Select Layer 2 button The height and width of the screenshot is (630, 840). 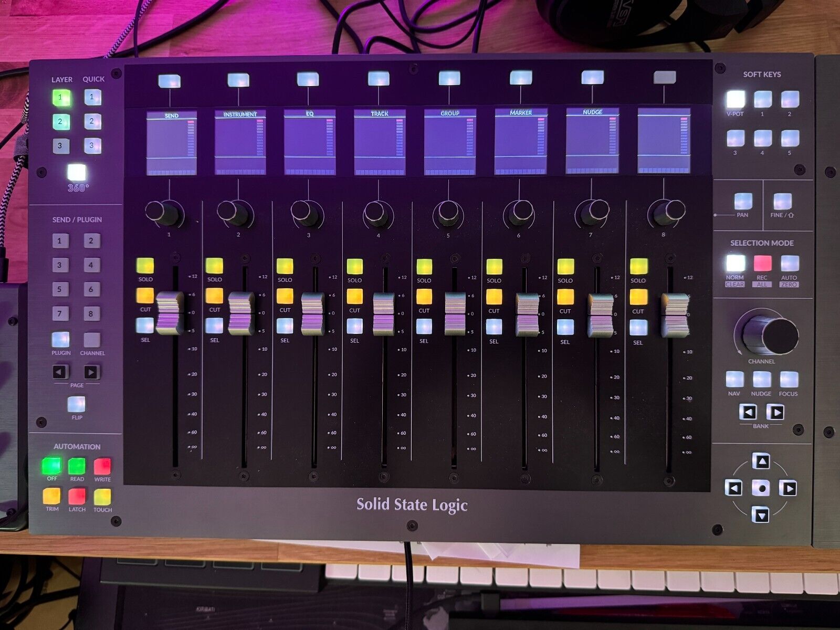tap(60, 122)
